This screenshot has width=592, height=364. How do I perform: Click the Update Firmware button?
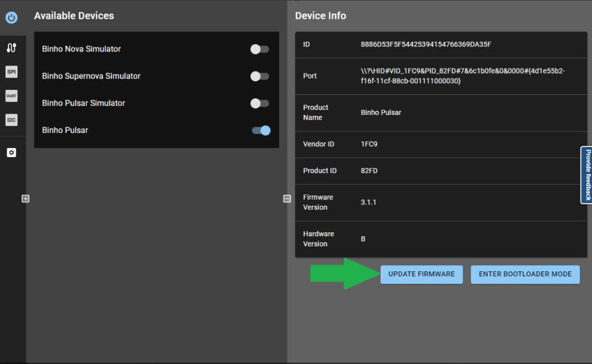pos(421,275)
